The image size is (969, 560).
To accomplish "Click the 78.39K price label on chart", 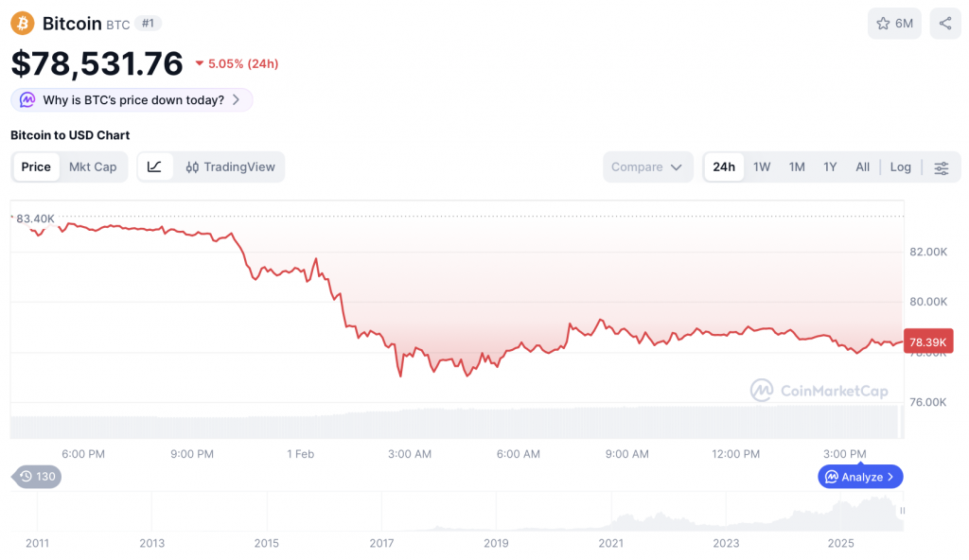I will pos(926,341).
